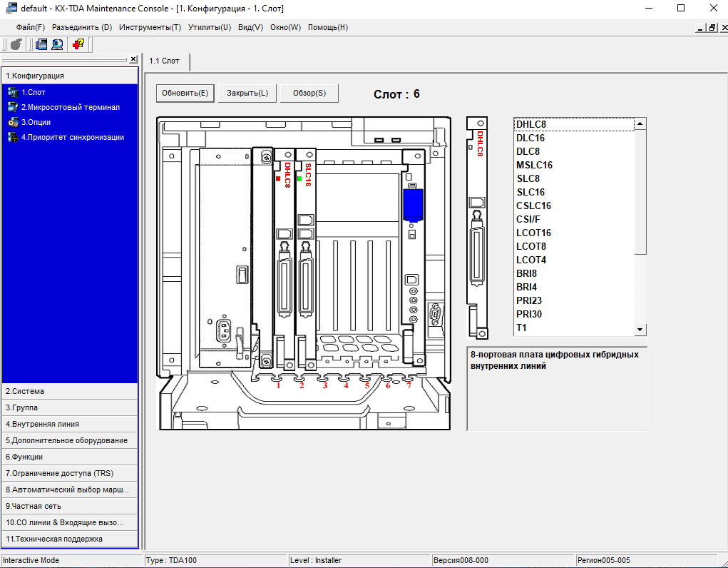Viewport: 728px width, 568px height.
Task: Click the gears icon beside 3.Опции
Action: (x=13, y=122)
